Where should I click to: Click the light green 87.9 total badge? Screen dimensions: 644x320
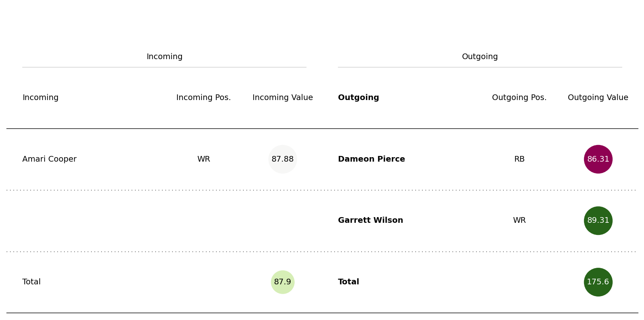pyautogui.click(x=282, y=282)
